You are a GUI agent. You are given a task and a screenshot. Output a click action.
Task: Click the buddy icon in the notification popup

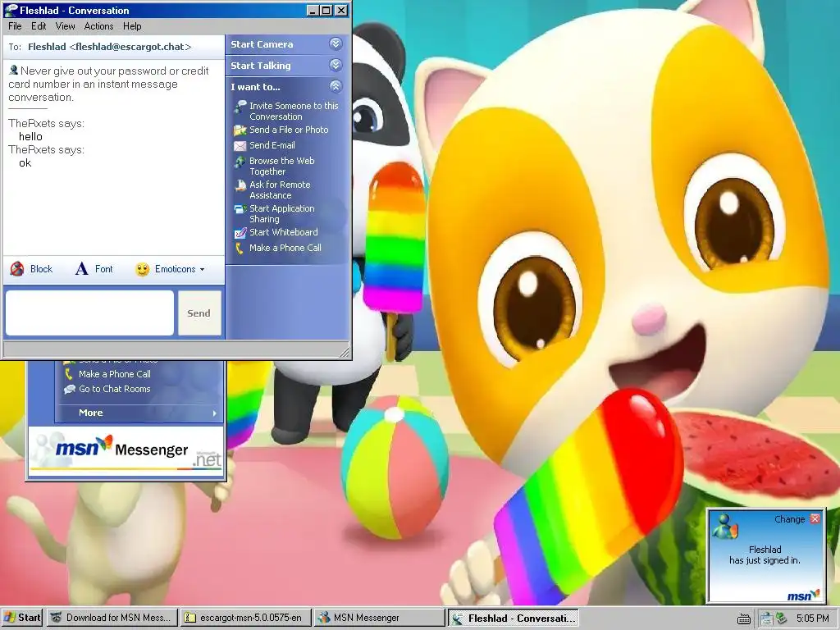[725, 526]
